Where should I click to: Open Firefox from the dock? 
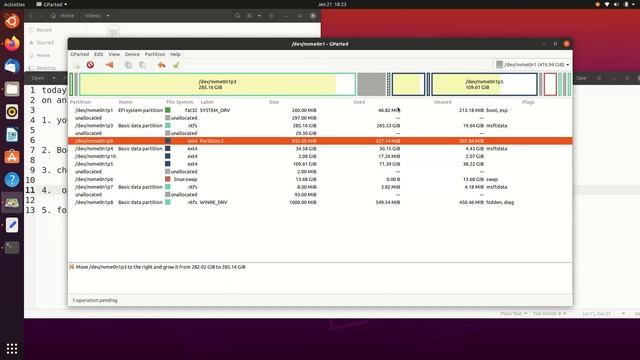(12, 43)
